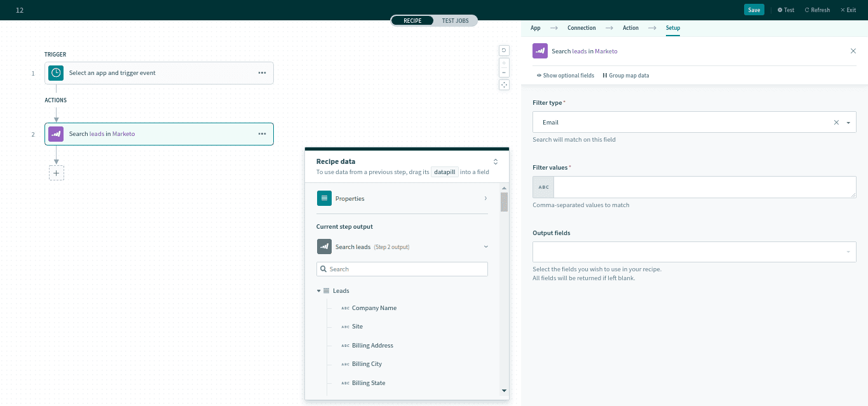Zoom in on the recipe canvas
Screen dimensions: 868x406
coord(504,62)
